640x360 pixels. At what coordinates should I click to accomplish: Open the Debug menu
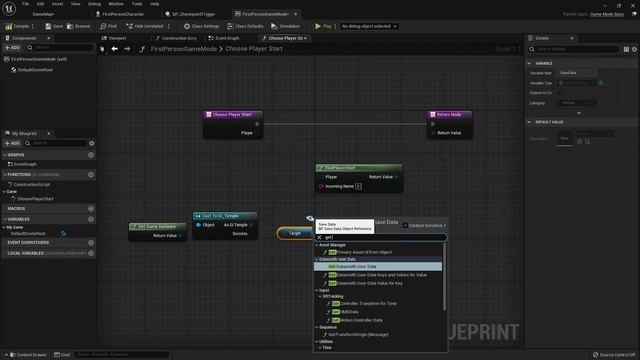94,4
